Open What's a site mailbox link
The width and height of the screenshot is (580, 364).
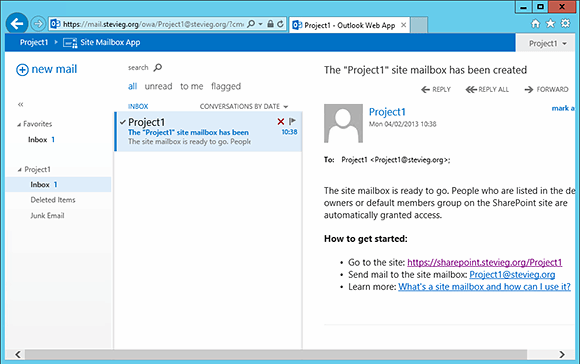[484, 287]
